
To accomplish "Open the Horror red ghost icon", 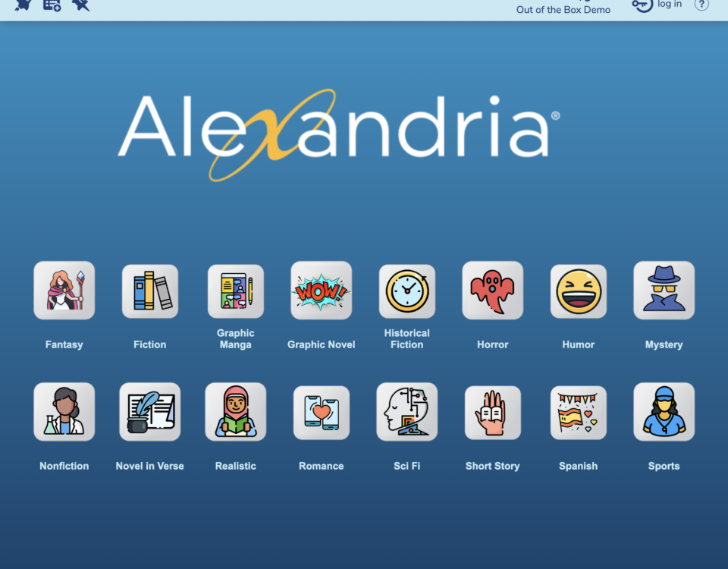I will coord(493,291).
